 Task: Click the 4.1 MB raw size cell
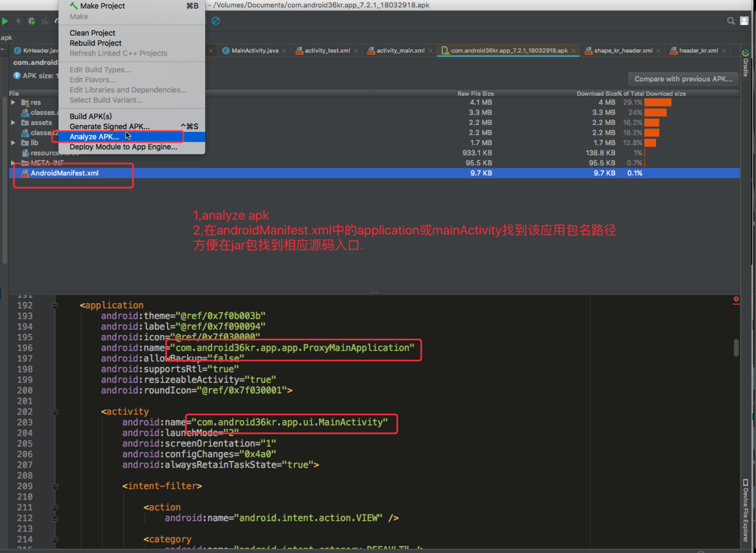coord(481,102)
